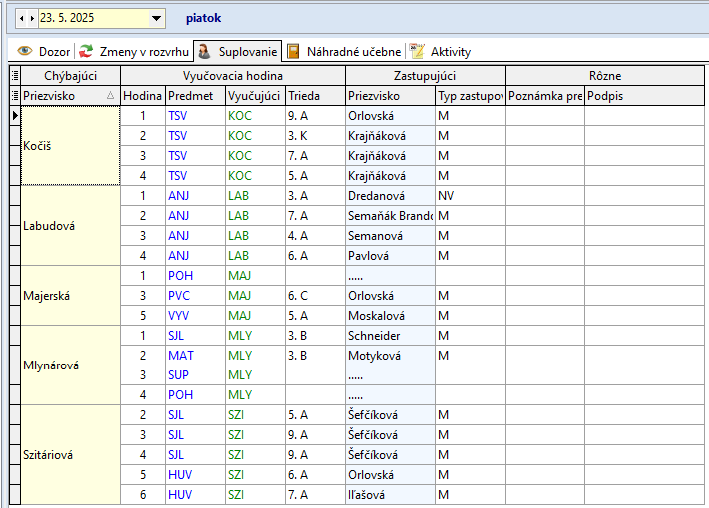Click the empty substitute cell for MAJ POH
Viewport: 709px width, 508px height.
point(390,275)
